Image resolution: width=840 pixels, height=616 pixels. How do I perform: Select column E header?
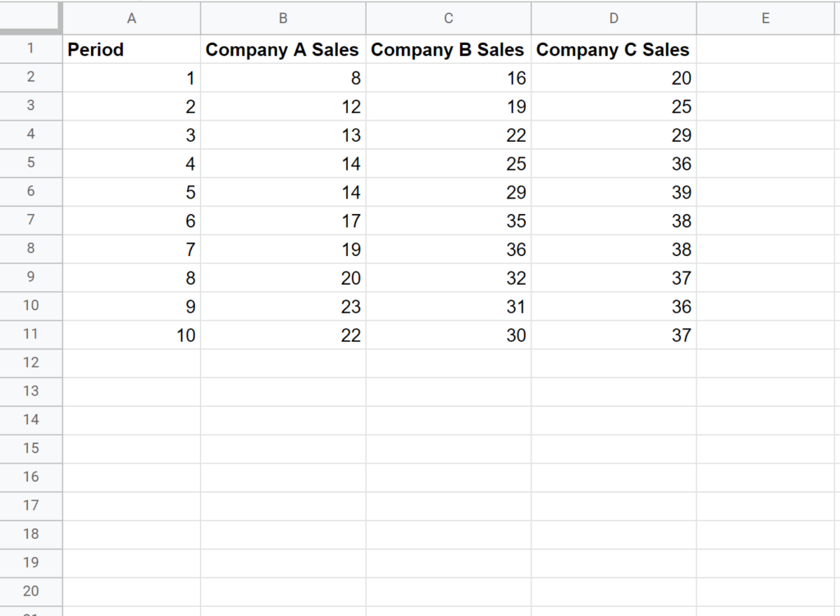point(765,18)
